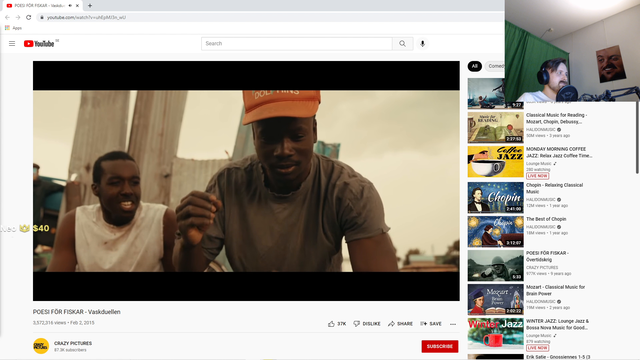This screenshot has width=640, height=360.
Task: Open the YouTube hamburger guide menu
Action: click(12, 44)
